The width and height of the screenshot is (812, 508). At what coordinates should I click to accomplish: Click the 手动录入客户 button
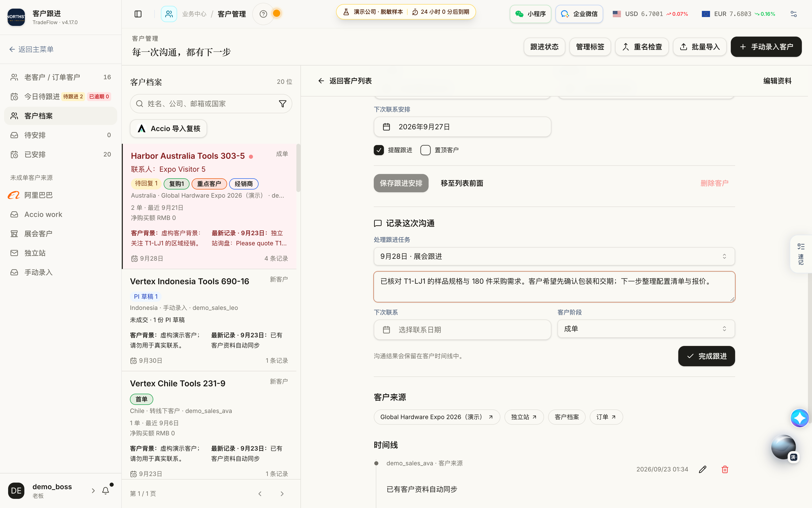pos(766,47)
